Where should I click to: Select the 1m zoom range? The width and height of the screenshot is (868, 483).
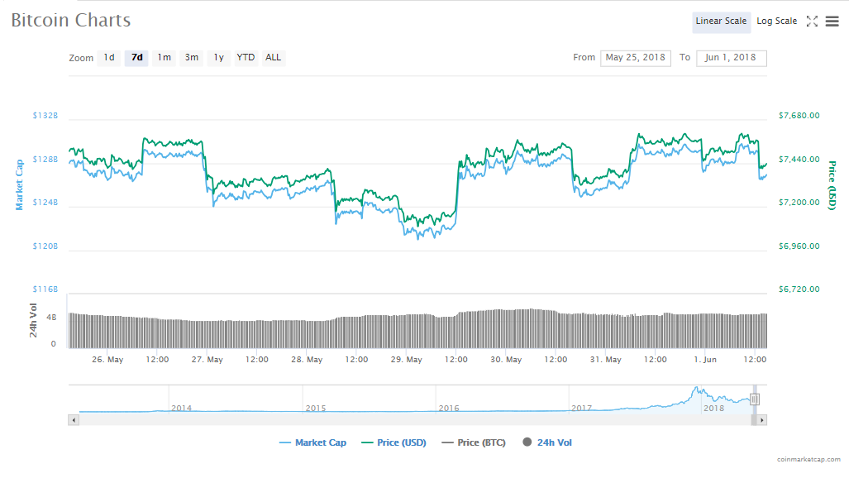[164, 57]
